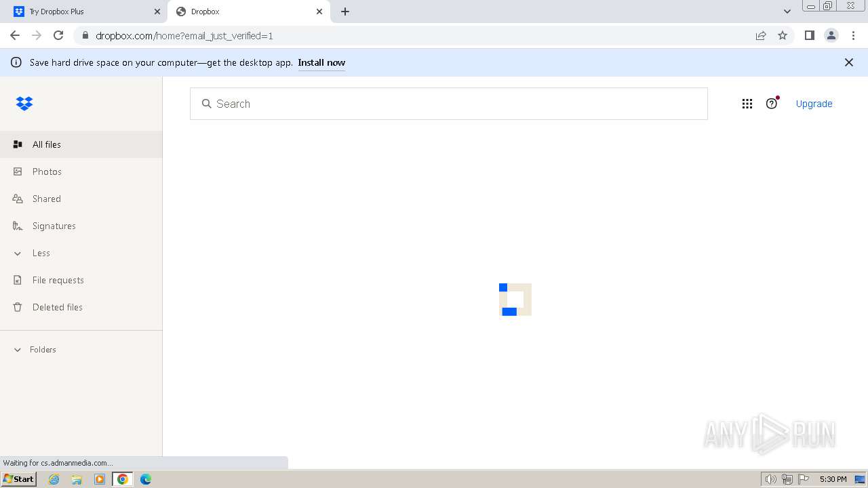The height and width of the screenshot is (488, 868).
Task: Click the Upgrade link
Action: point(814,104)
